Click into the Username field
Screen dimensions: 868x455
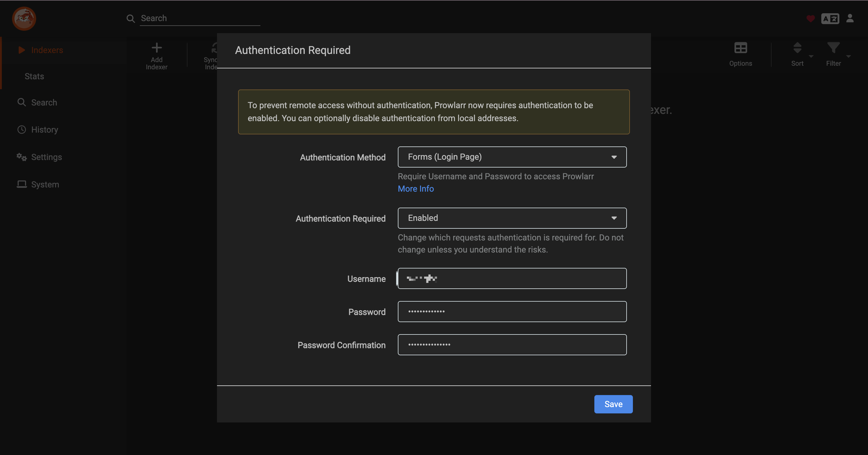(512, 278)
